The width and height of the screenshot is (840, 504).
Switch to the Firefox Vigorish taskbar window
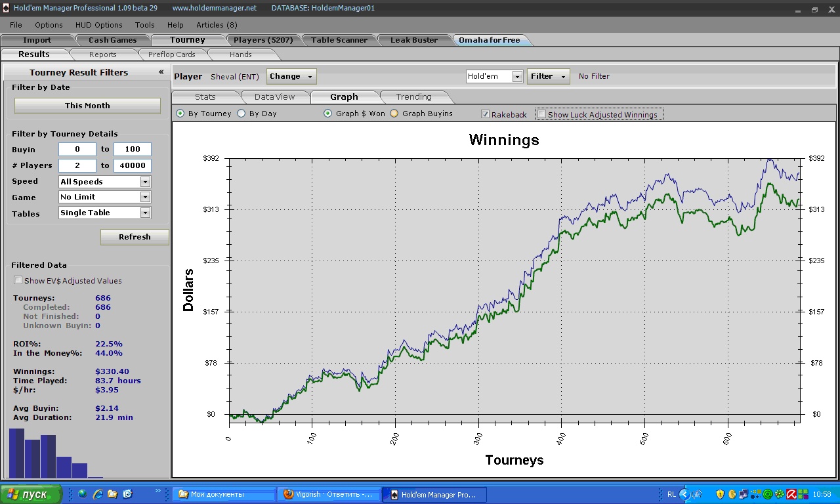329,494
